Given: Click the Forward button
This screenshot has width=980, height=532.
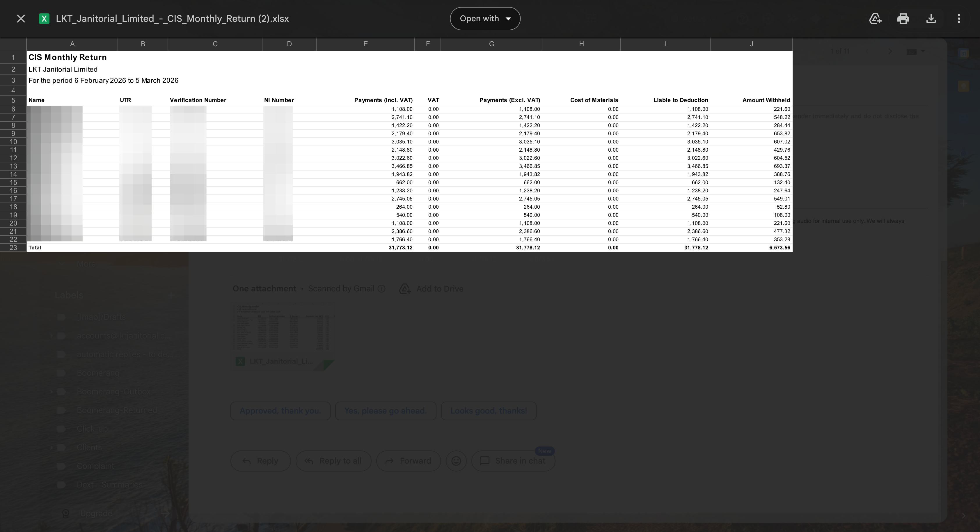Looking at the screenshot, I should click(x=408, y=461).
